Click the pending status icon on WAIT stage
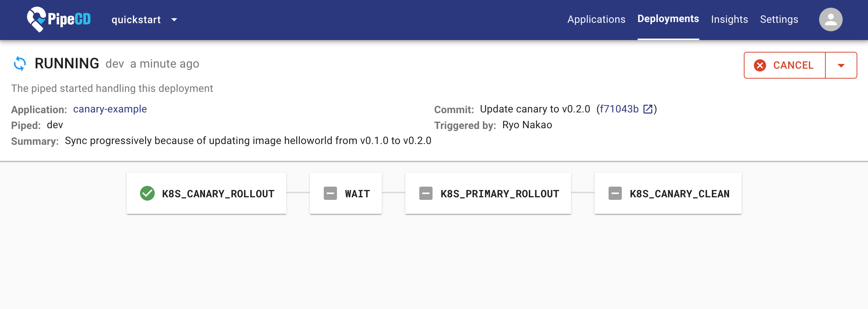Screen dimensions: 868x309 click(x=330, y=193)
